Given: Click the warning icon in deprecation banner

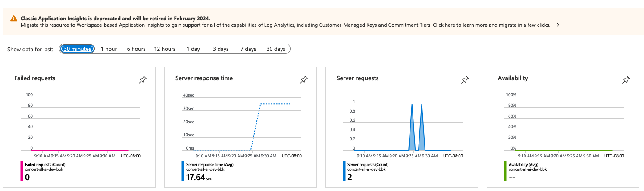Looking at the screenshot, I should [14, 19].
